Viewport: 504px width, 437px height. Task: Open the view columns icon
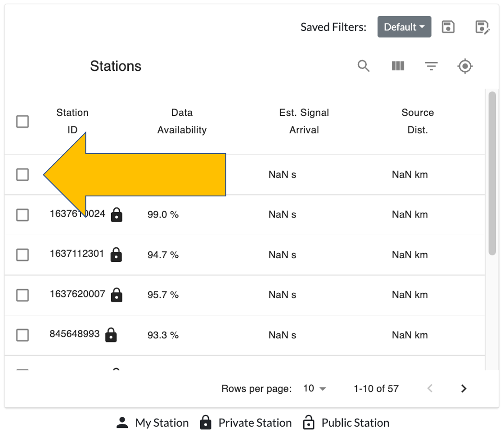click(398, 66)
